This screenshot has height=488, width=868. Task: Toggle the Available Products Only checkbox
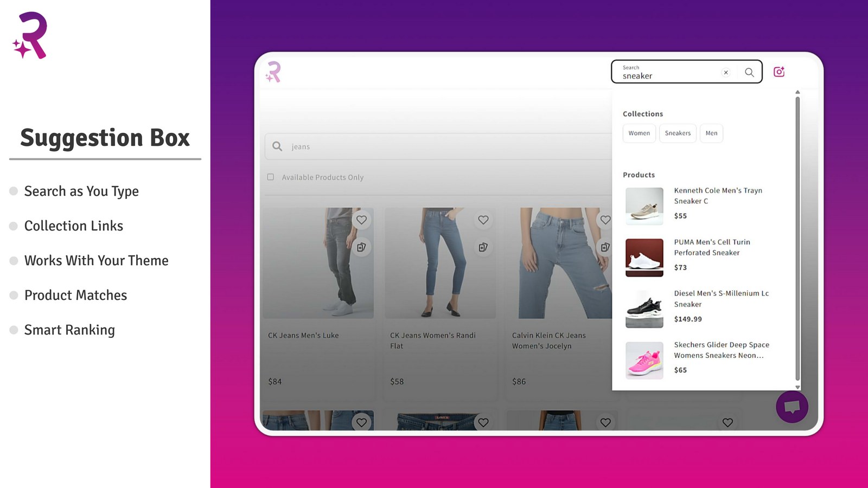click(271, 177)
